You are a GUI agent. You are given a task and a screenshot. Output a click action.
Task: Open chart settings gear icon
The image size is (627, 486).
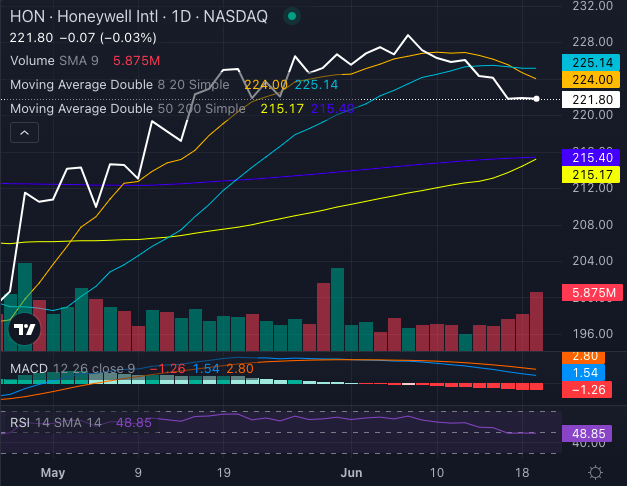(x=595, y=472)
